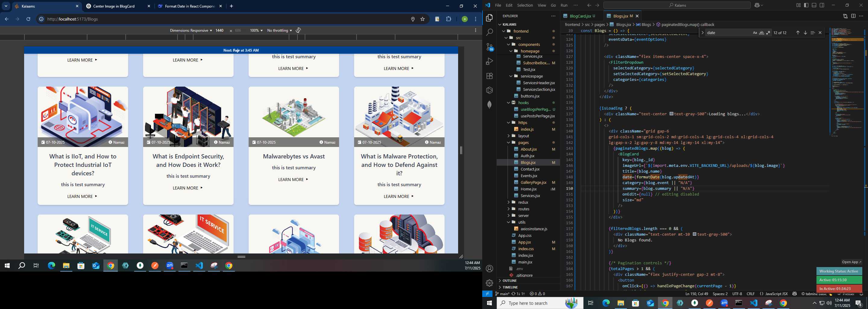Image resolution: width=868 pixels, height=309 pixels.
Task: Expand the OUTLINE section
Action: click(x=528, y=281)
